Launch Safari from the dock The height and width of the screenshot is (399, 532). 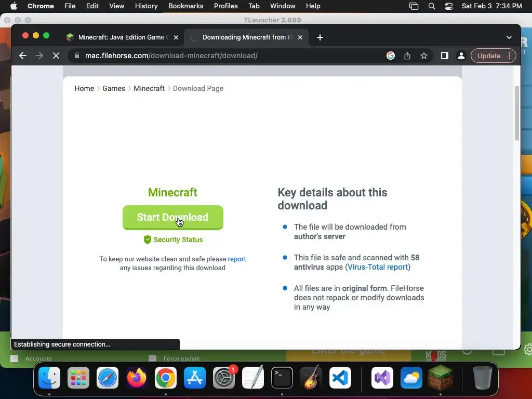(x=108, y=377)
